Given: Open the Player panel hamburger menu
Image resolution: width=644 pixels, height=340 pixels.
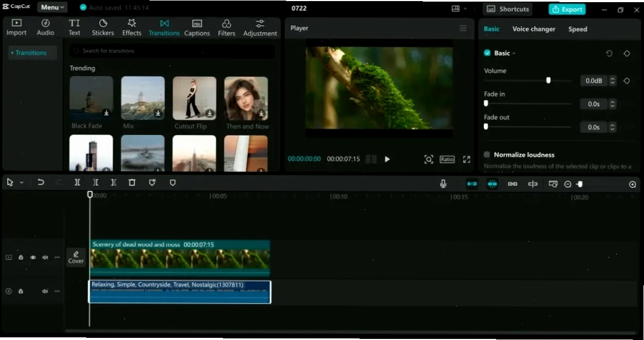Looking at the screenshot, I should click(x=463, y=28).
